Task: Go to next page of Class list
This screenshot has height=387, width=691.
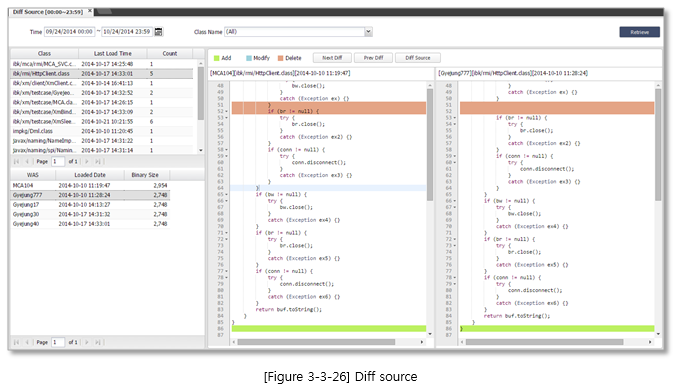Action: click(x=87, y=161)
